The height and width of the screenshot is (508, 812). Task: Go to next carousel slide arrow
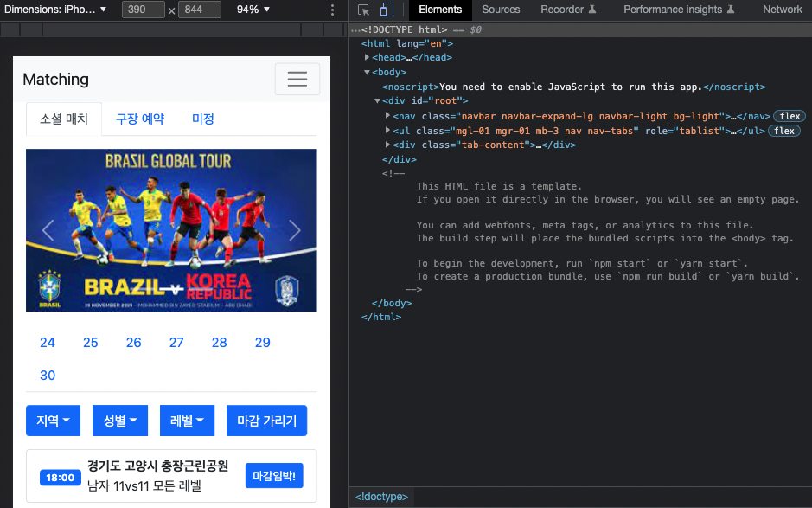coord(295,230)
